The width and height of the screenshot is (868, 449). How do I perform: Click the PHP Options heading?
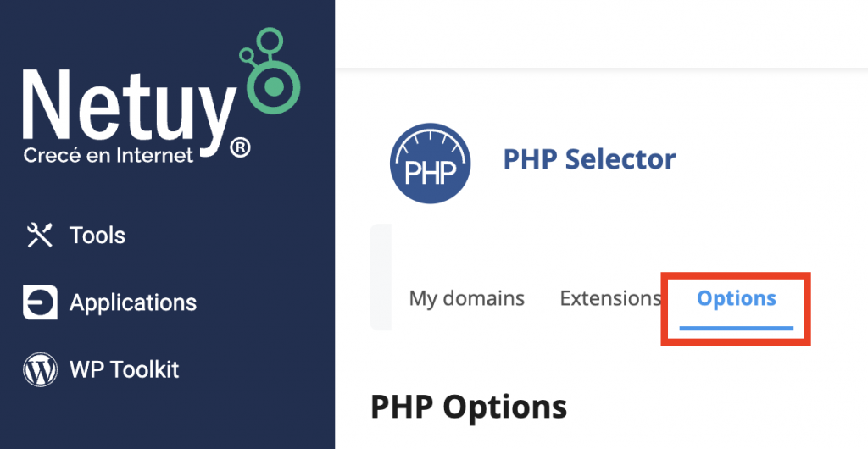pyautogui.click(x=469, y=408)
